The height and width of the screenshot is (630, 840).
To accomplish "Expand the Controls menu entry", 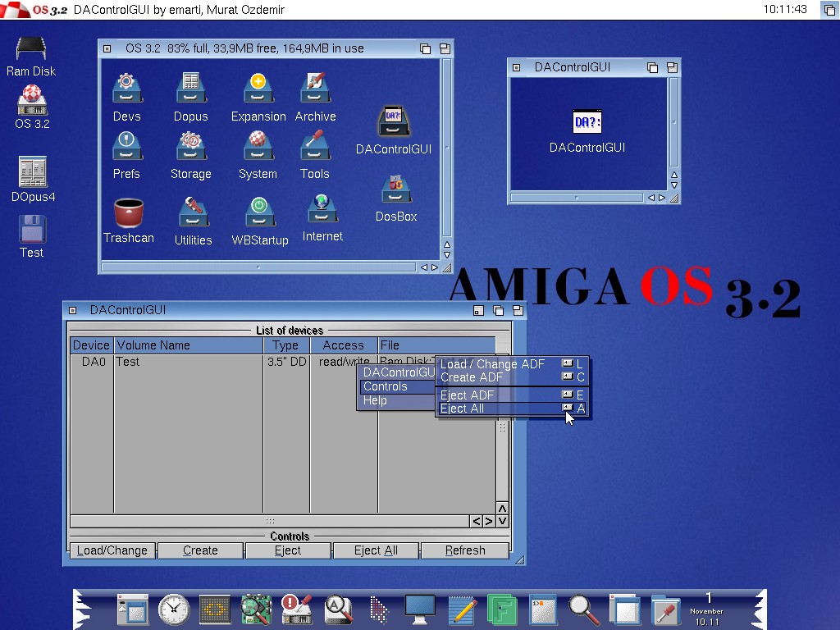I will pyautogui.click(x=386, y=386).
